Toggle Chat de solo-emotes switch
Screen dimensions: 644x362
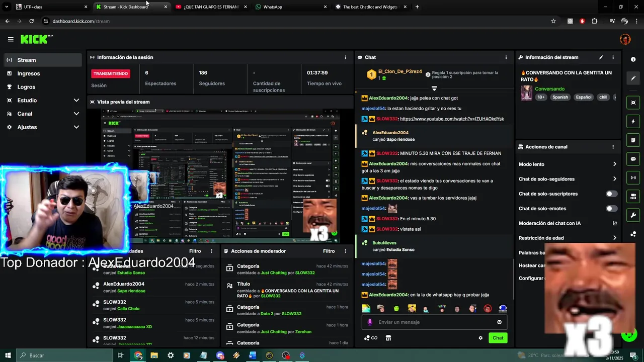[612, 209]
